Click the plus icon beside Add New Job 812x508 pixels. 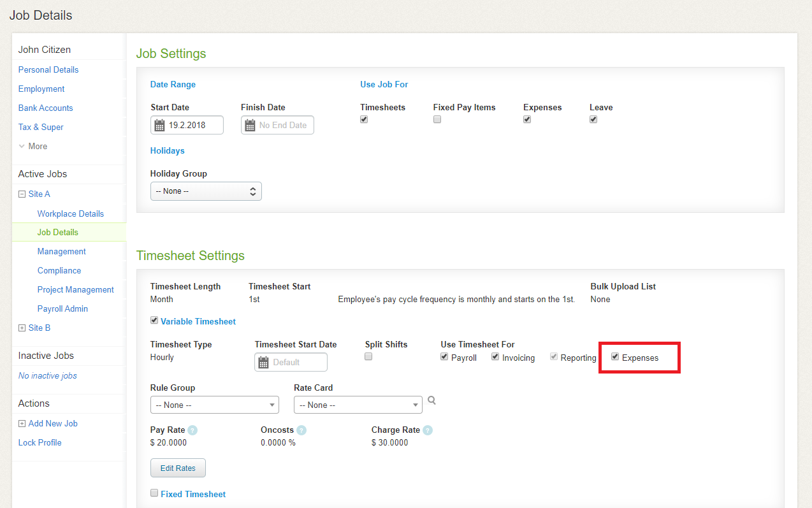(x=22, y=424)
